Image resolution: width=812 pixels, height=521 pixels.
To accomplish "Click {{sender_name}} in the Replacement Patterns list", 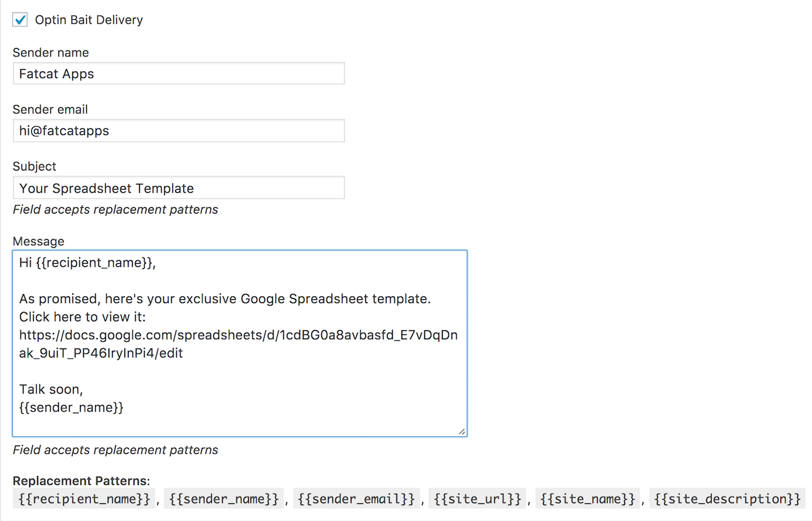I will tap(225, 499).
